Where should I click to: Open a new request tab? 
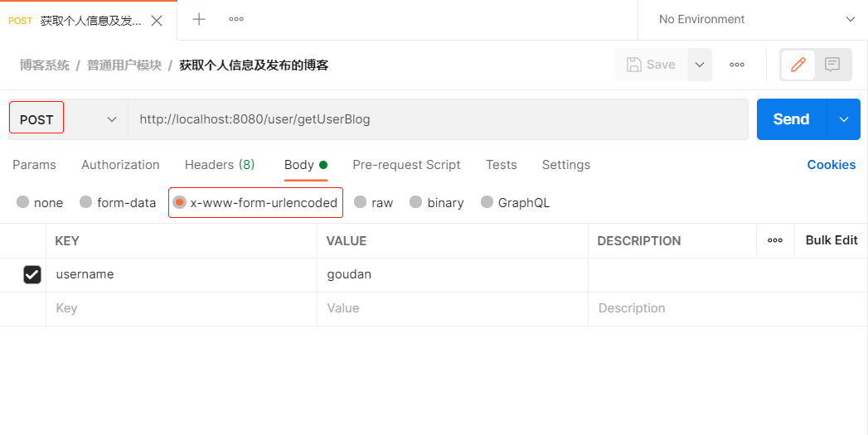point(199,19)
